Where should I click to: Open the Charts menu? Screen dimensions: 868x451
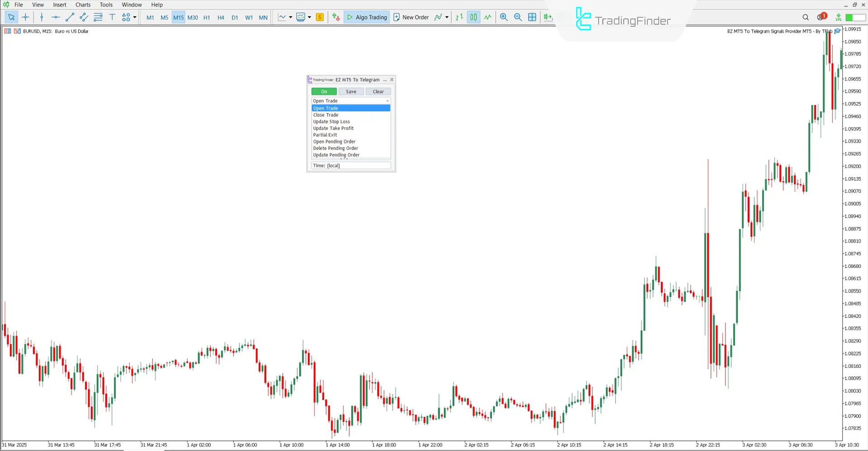coord(83,5)
